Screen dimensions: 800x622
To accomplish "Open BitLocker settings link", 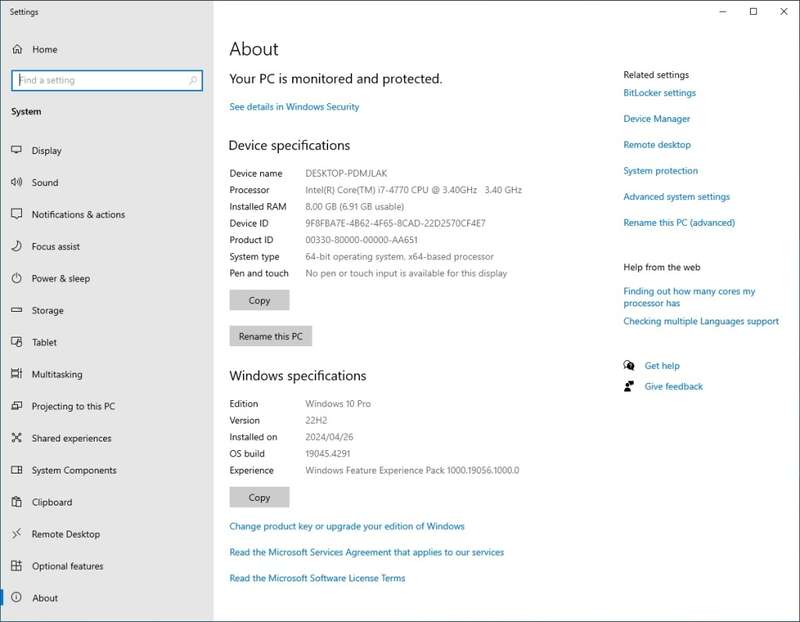I will pyautogui.click(x=660, y=93).
